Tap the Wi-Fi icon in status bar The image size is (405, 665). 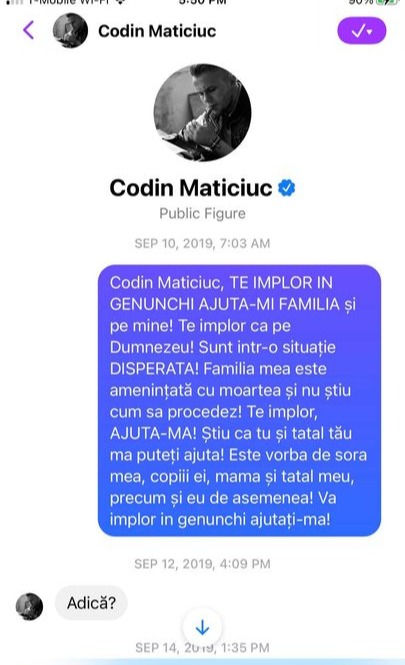(x=120, y=2)
